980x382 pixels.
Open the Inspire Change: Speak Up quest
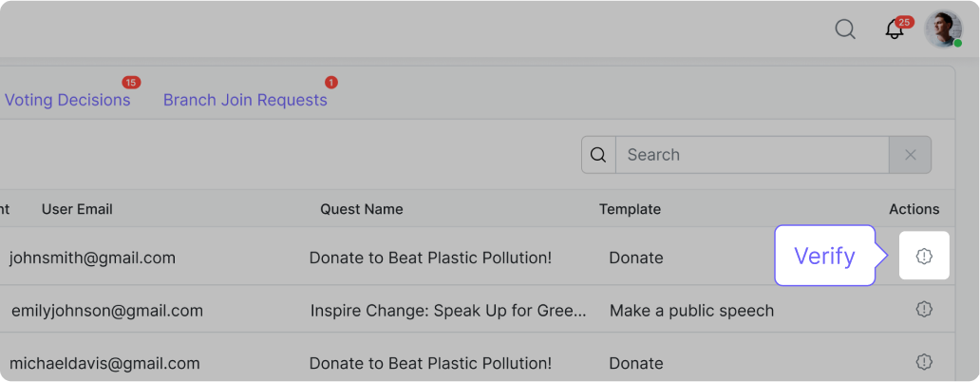point(448,311)
